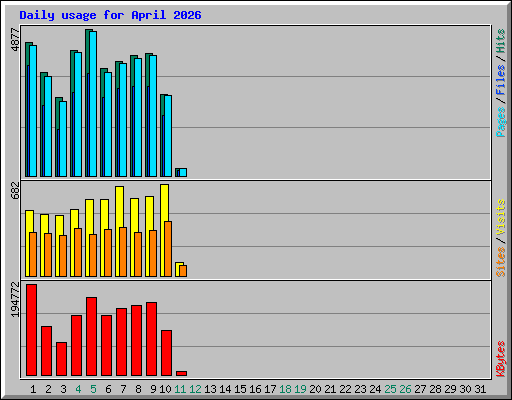Click day label 29 on the x-axis
The image size is (512, 400).
pos(450,389)
